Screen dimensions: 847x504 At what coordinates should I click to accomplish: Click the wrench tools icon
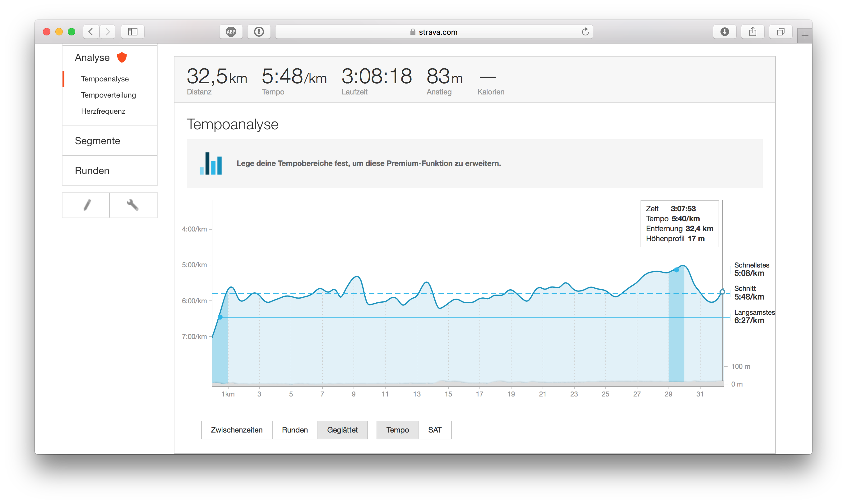(132, 205)
